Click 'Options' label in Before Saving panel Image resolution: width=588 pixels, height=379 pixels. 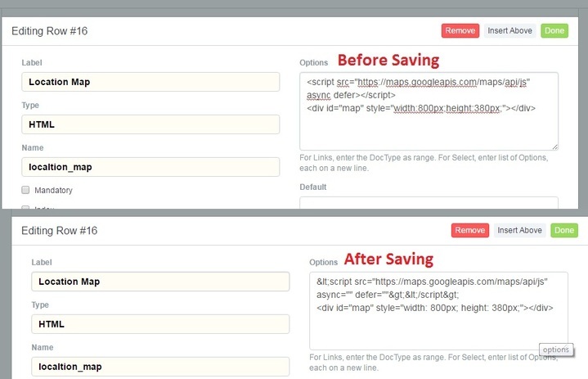pyautogui.click(x=313, y=63)
